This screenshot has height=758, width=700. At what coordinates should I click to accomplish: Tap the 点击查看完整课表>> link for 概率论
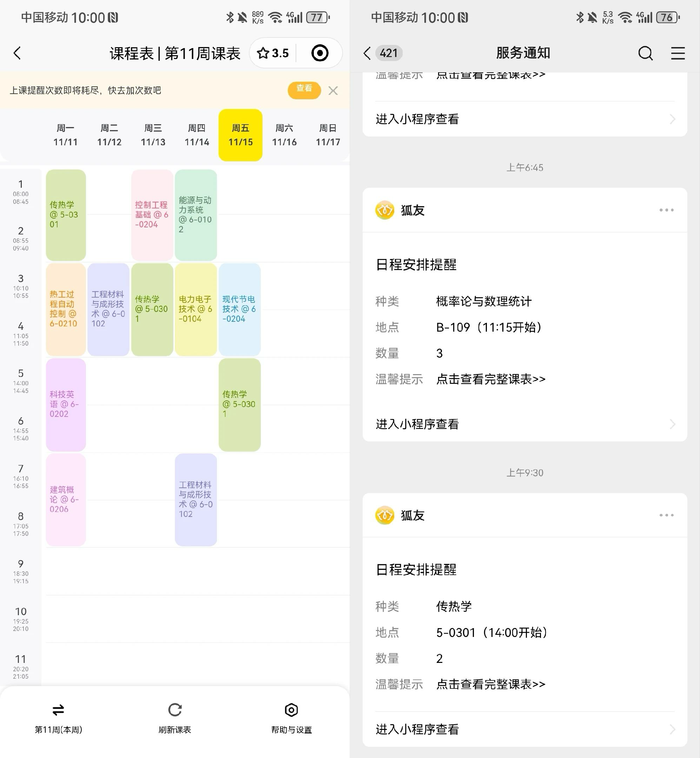(x=491, y=379)
